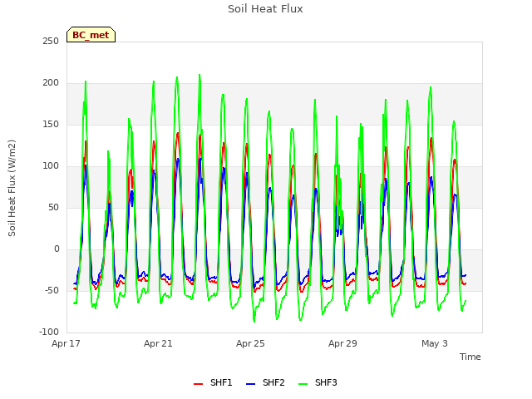The image size is (532, 399).
Task: Click the BC_met annotation label
Action: coord(91,35)
